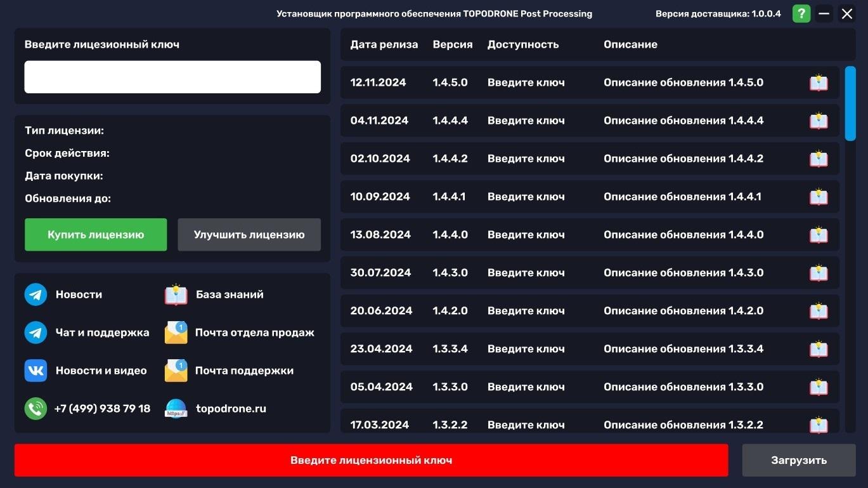Viewport: 868px width, 488px height.
Task: Click the Версия column header
Action: click(x=453, y=44)
